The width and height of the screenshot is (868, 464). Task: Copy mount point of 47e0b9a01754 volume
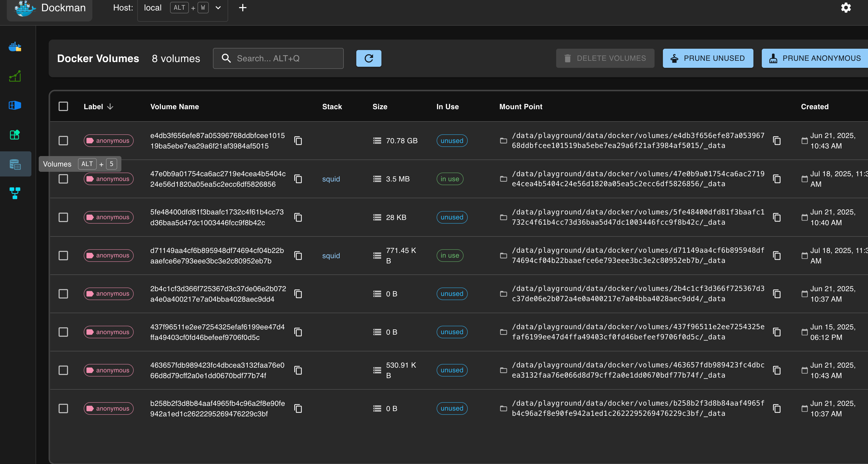click(x=777, y=179)
